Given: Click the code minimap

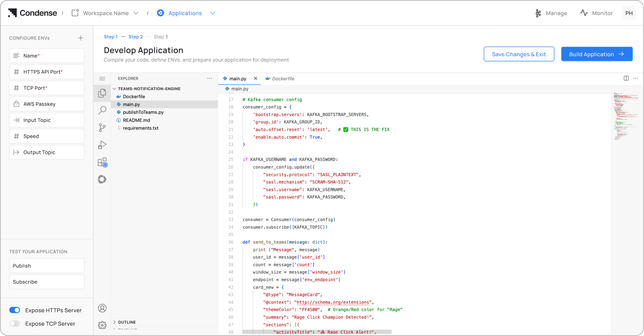Looking at the screenshot, I should point(625,117).
